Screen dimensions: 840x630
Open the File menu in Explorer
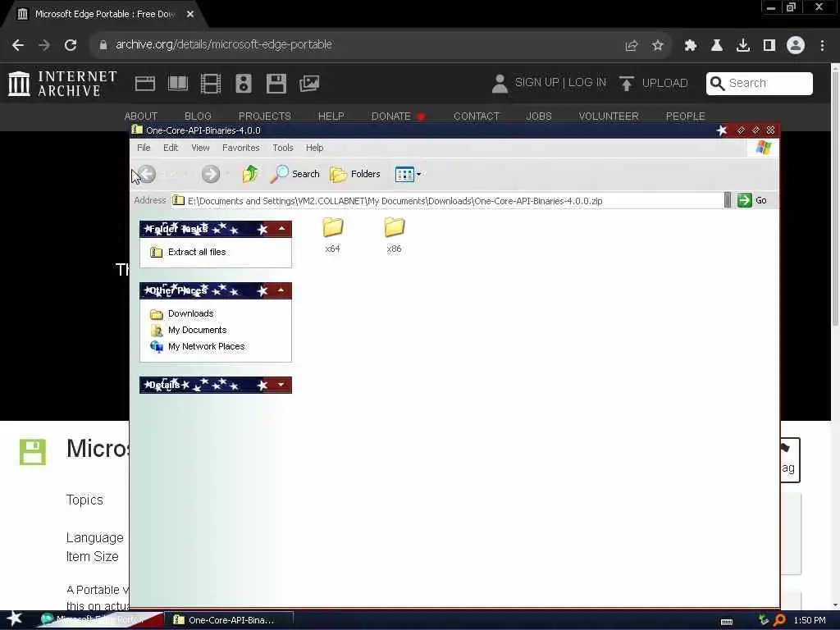tap(144, 148)
